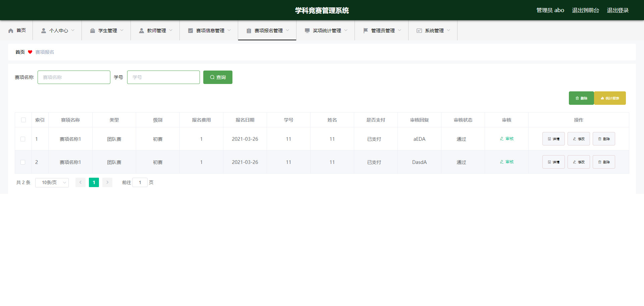Click the 报名费用 column header
Screen dimensions: 644x306
[x=201, y=120]
